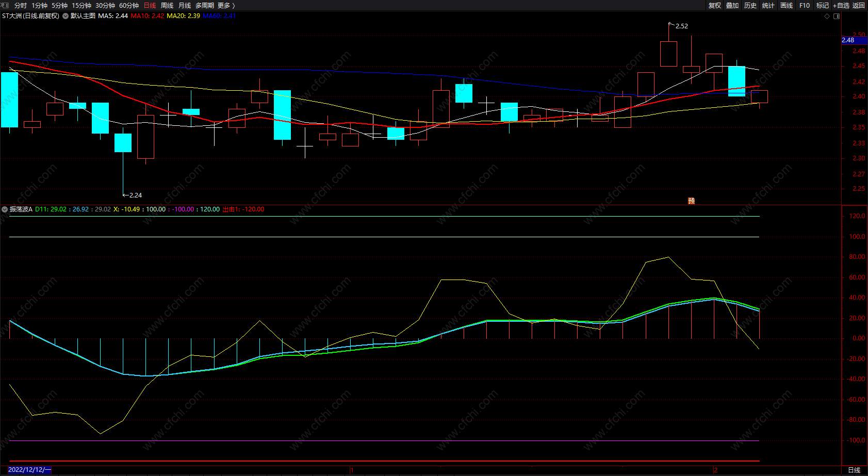
Task: Click the month 1 marker on the time axis
Action: [x=352, y=470]
